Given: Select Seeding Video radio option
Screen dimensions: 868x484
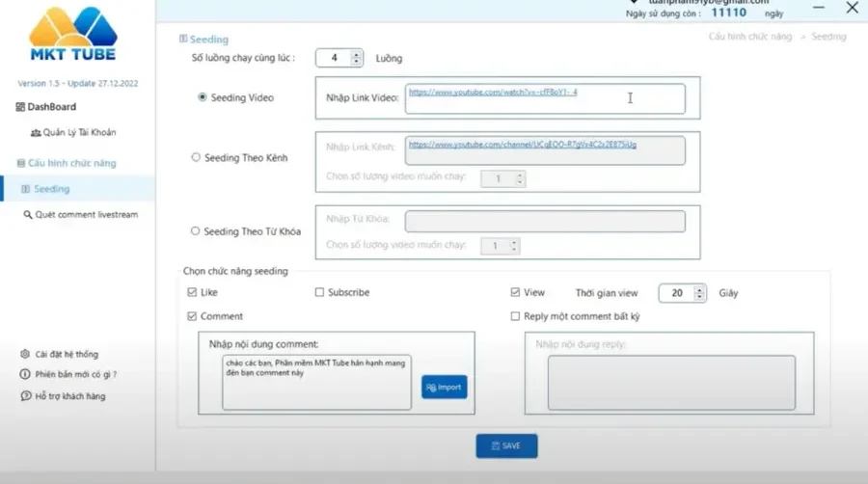Looking at the screenshot, I should (x=203, y=97).
